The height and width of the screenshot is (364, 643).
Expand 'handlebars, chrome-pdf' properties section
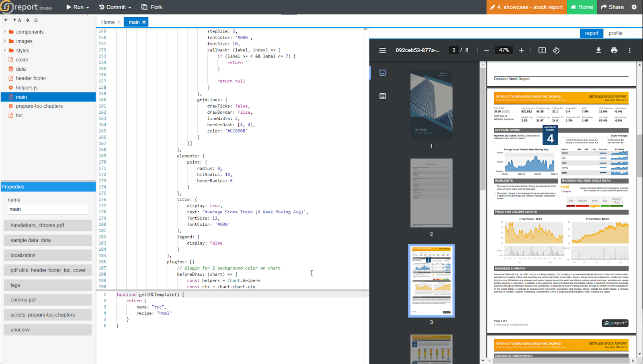point(48,225)
